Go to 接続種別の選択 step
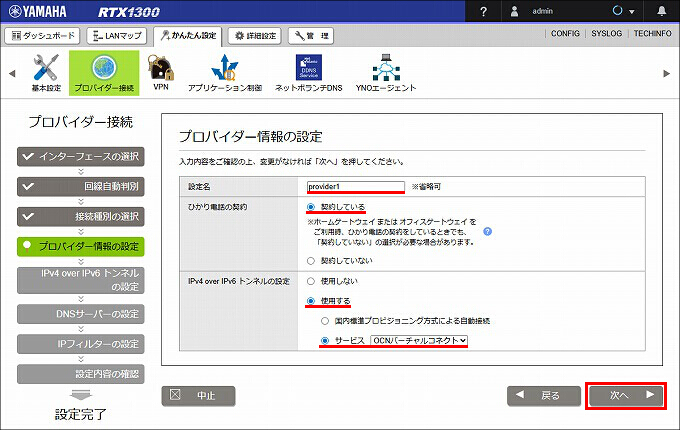Screen dimensions: 680x430 click(x=81, y=216)
